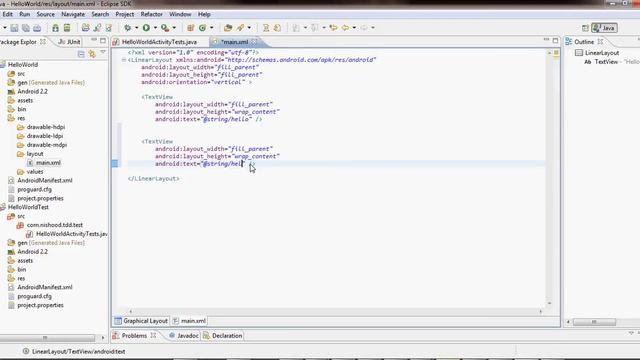This screenshot has height=360, width=640.
Task: Click the Package Explorer horizontal scrollbar
Action: click(x=47, y=338)
